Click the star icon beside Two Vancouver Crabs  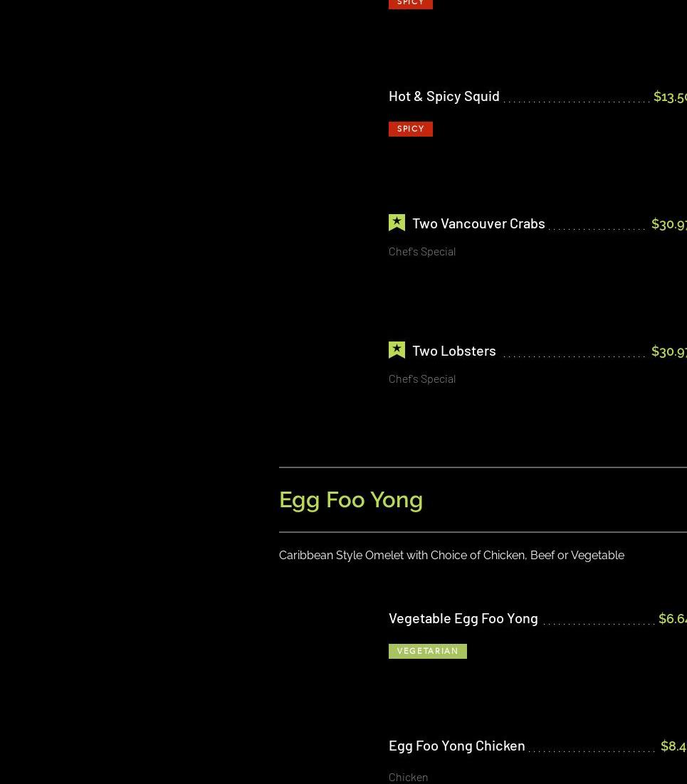pyautogui.click(x=397, y=223)
